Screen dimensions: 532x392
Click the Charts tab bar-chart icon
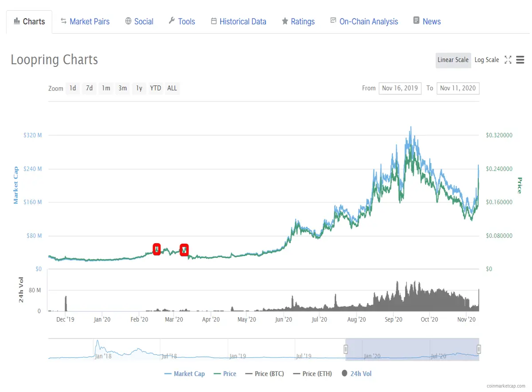point(17,21)
